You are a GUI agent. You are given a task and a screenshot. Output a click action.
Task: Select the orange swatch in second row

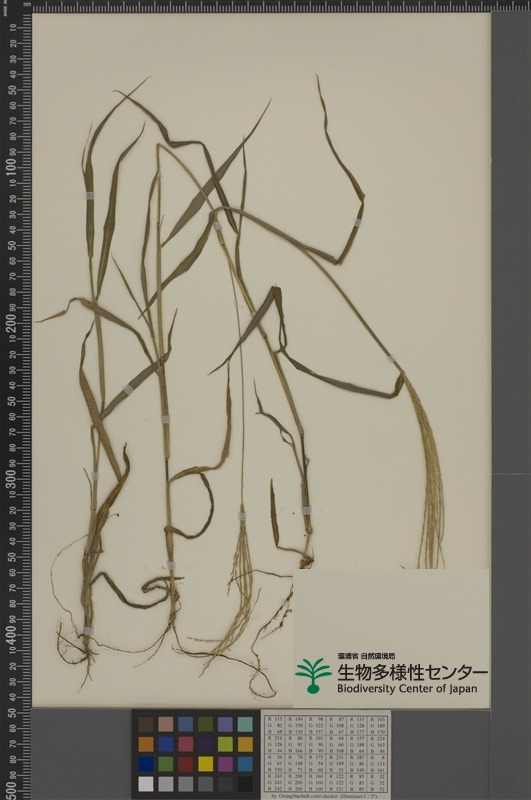pos(146,744)
